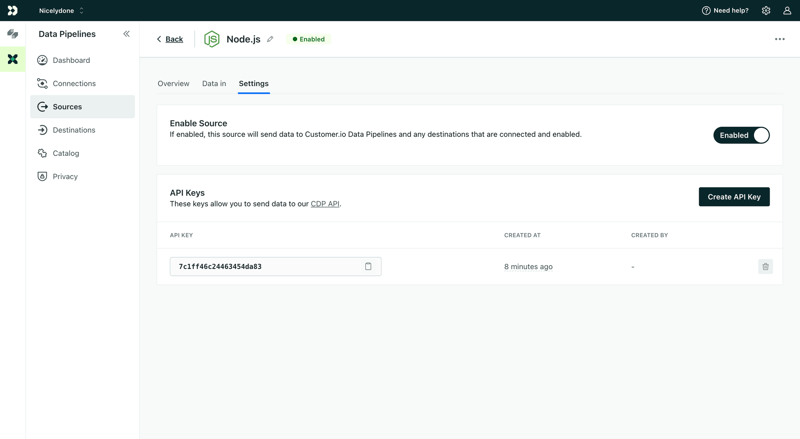Open Catalog in sidebar
Image resolution: width=800 pixels, height=439 pixels.
tap(82, 153)
